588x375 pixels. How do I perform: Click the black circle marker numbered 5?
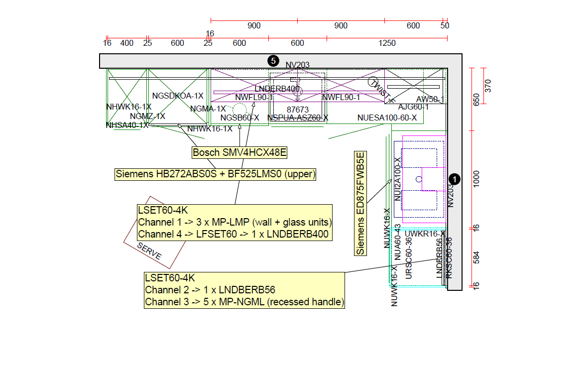(273, 61)
